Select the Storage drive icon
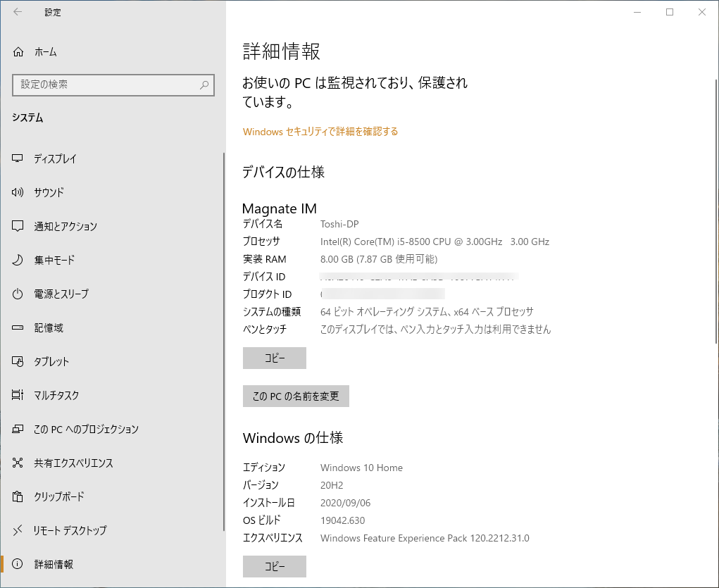 (18, 327)
